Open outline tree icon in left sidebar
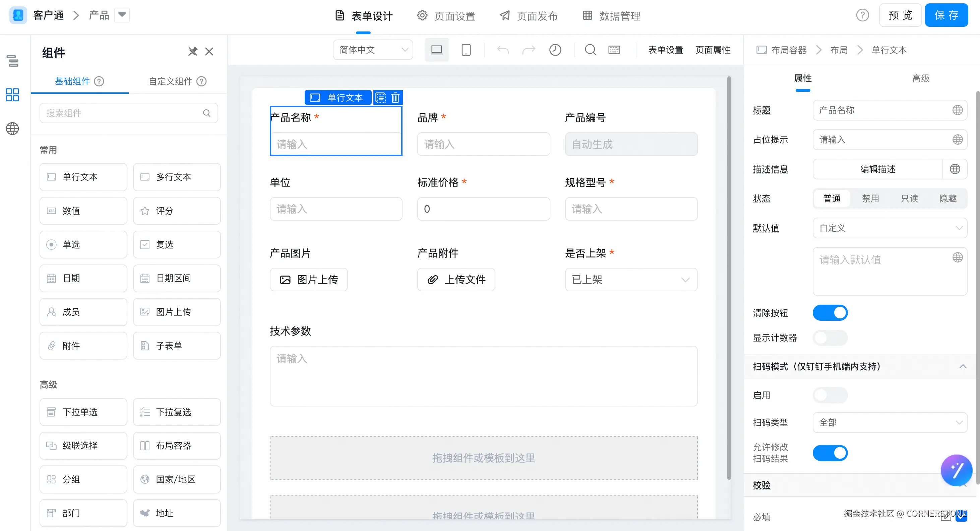980x531 pixels. coord(12,61)
